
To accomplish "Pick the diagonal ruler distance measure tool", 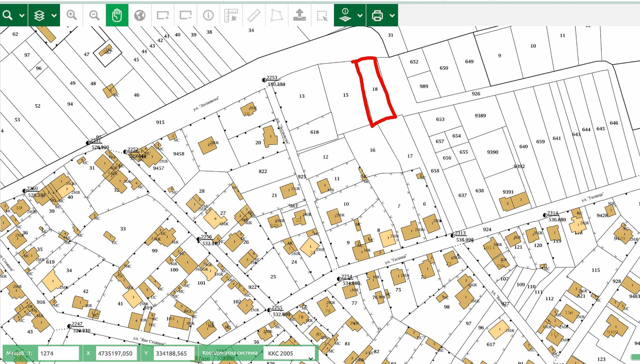I will click(x=254, y=15).
